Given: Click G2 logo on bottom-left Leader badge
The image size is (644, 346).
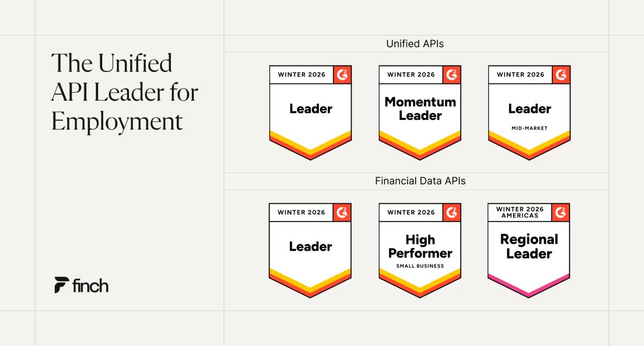Looking at the screenshot, I should click(x=342, y=212).
